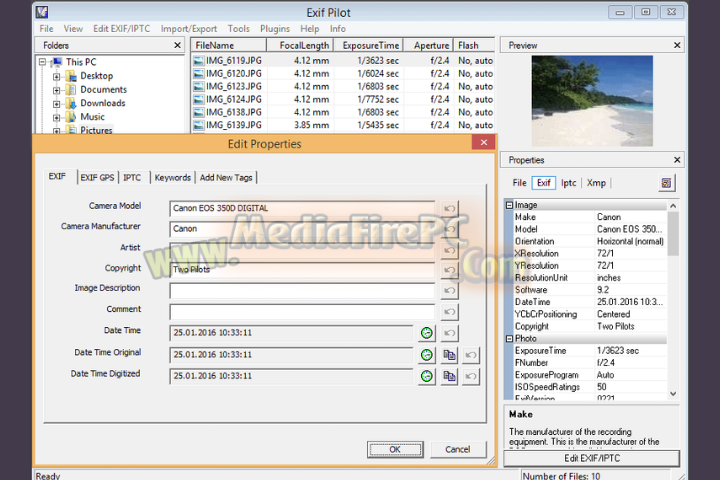Set current time for Date Time clock icon
Screen dimensions: 720x480
coord(427,333)
